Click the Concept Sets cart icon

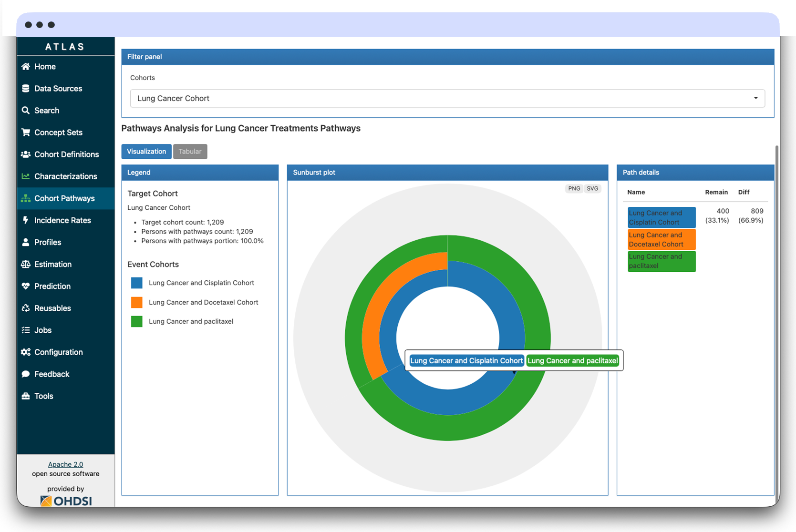coord(26,132)
